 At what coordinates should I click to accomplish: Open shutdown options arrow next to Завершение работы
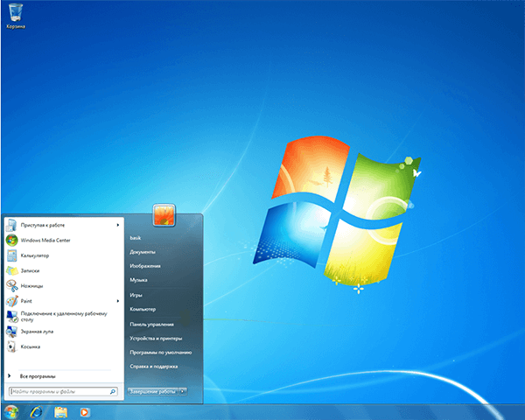pyautogui.click(x=183, y=391)
